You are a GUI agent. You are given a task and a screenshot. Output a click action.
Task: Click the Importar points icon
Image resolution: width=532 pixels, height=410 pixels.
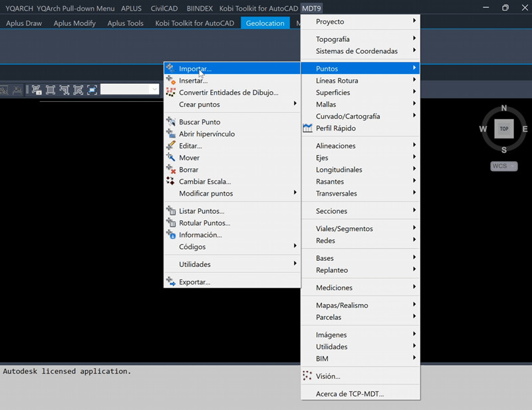point(171,69)
